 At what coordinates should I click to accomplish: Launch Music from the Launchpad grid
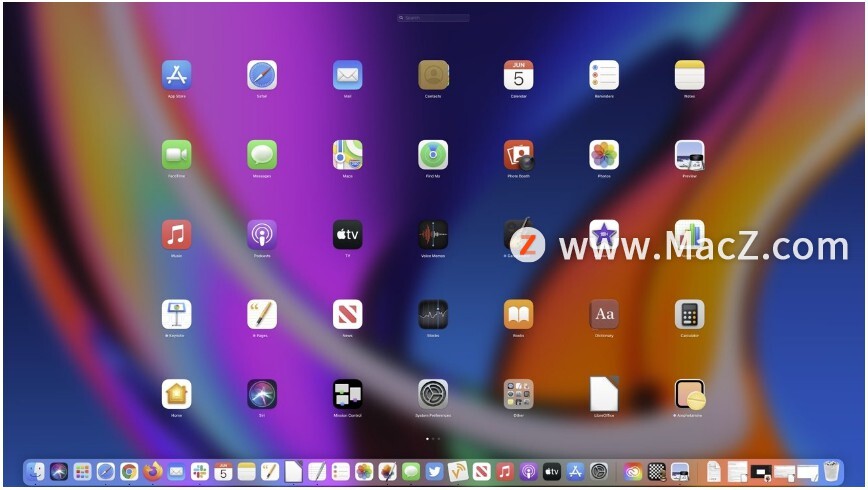click(x=177, y=234)
